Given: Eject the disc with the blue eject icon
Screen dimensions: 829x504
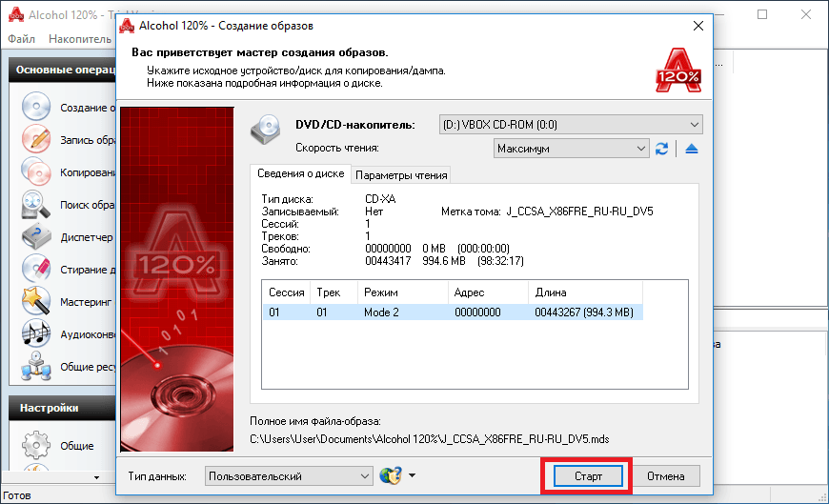Looking at the screenshot, I should coord(691,149).
